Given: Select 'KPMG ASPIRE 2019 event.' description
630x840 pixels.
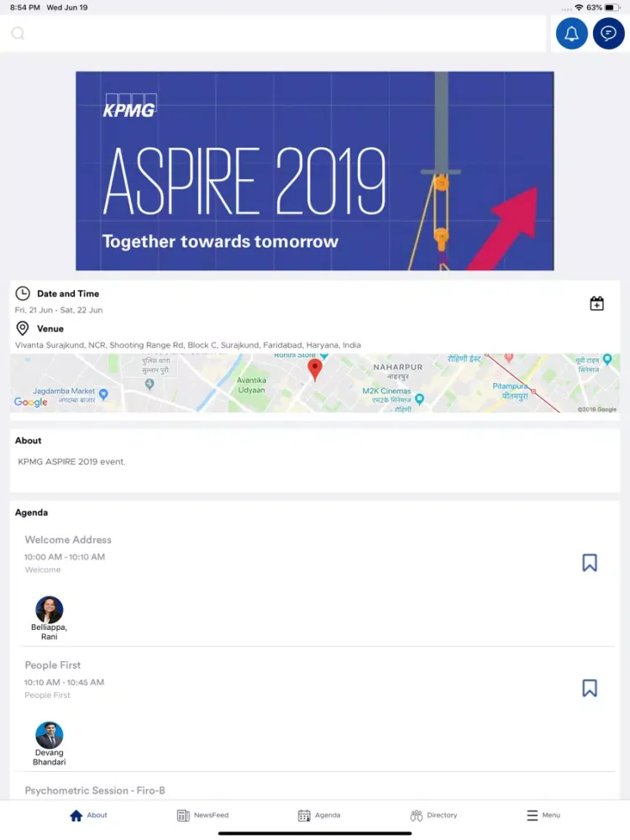Looking at the screenshot, I should pos(71,462).
